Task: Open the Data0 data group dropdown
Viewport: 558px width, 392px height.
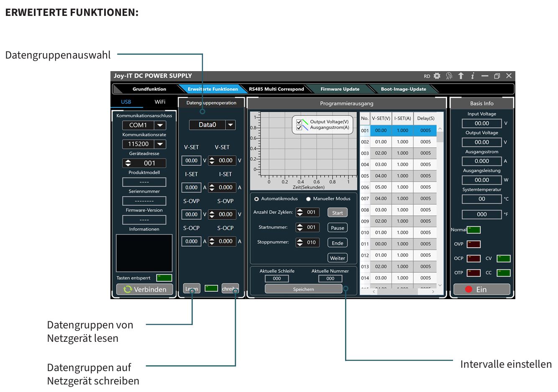Action: (230, 125)
